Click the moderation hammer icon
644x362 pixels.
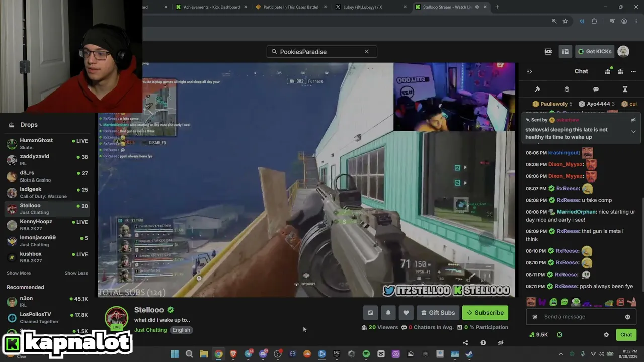[x=537, y=89]
